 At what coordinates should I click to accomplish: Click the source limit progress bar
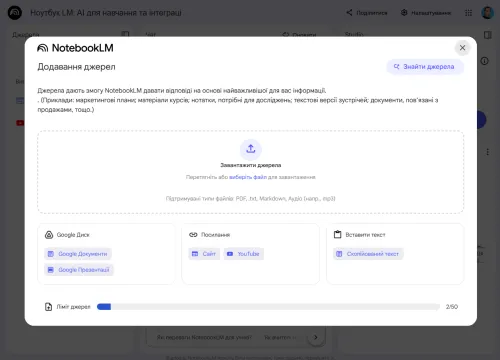pyautogui.click(x=268, y=307)
